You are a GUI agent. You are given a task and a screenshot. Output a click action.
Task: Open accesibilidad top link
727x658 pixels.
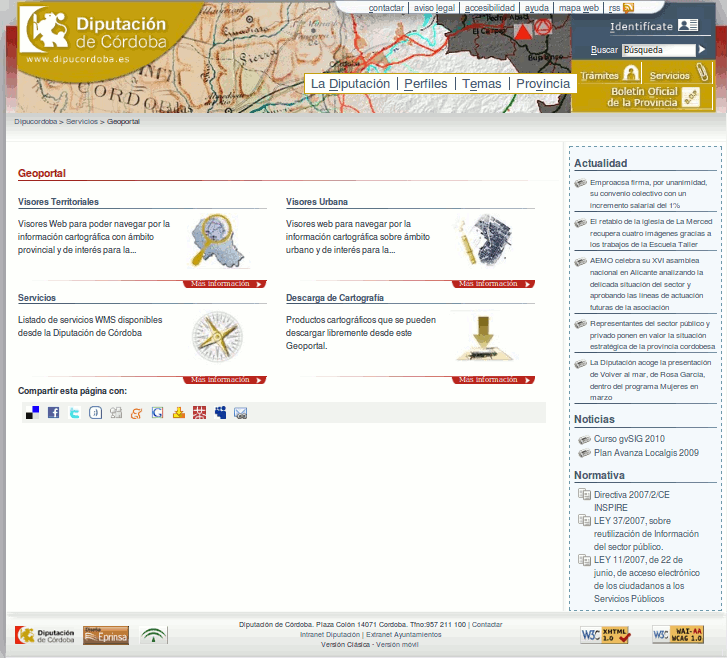coord(490,8)
